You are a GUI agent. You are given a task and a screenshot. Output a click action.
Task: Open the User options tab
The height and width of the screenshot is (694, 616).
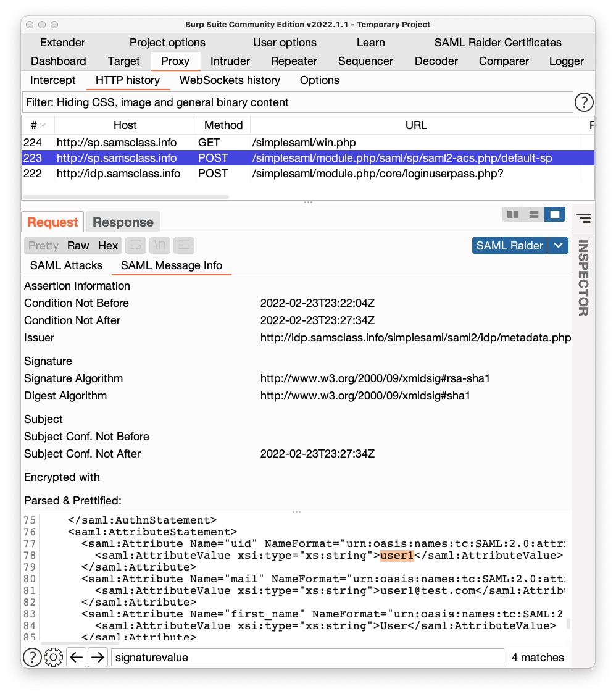tap(285, 43)
